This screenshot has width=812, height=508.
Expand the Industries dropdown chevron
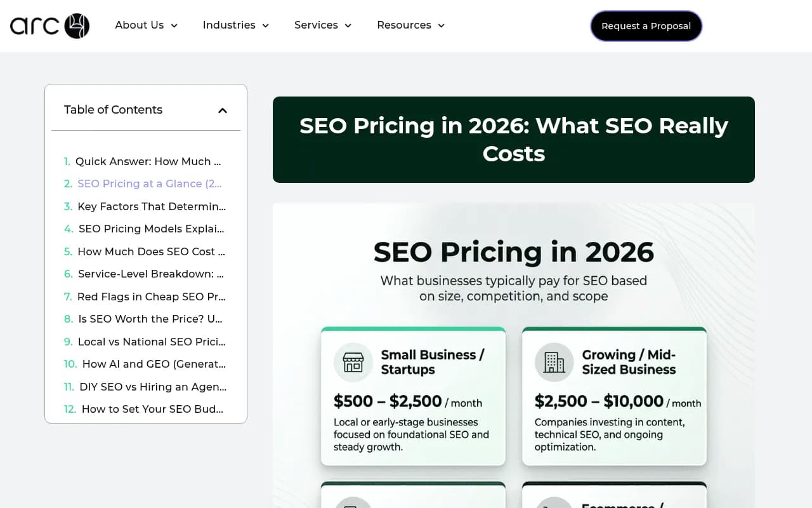tap(265, 25)
